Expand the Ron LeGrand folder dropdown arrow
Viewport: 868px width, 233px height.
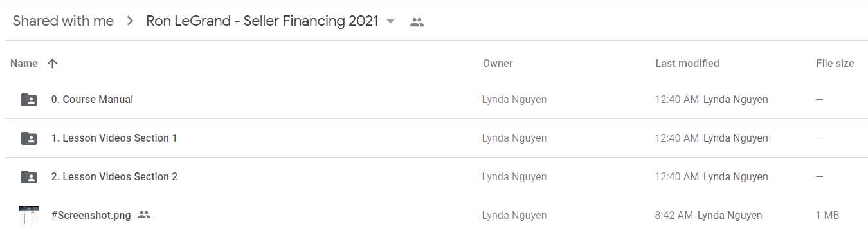tap(390, 21)
